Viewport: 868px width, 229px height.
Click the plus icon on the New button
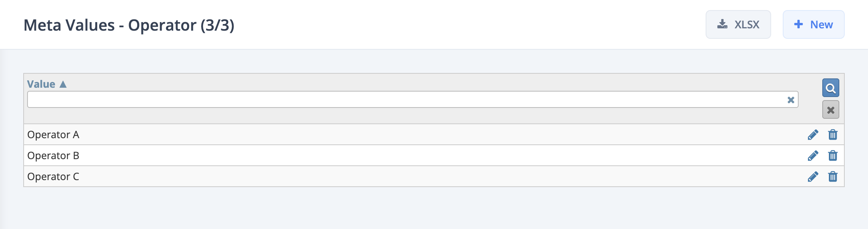point(798,24)
